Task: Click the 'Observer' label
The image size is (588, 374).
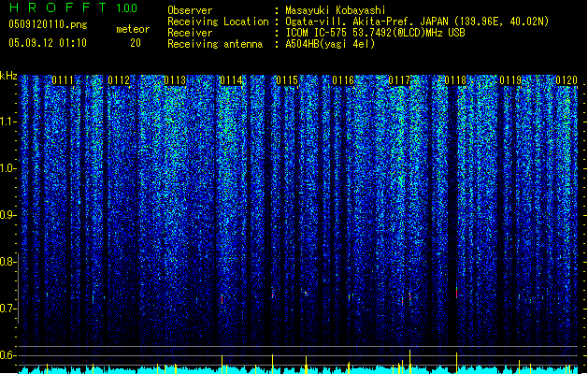Action: tap(190, 10)
